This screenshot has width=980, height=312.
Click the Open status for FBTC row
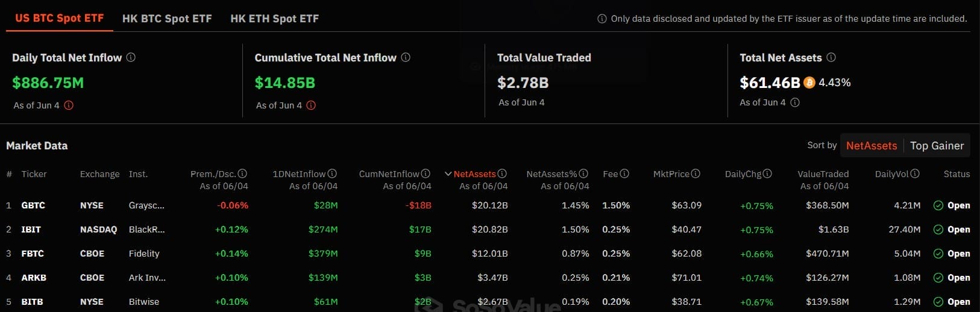point(958,254)
